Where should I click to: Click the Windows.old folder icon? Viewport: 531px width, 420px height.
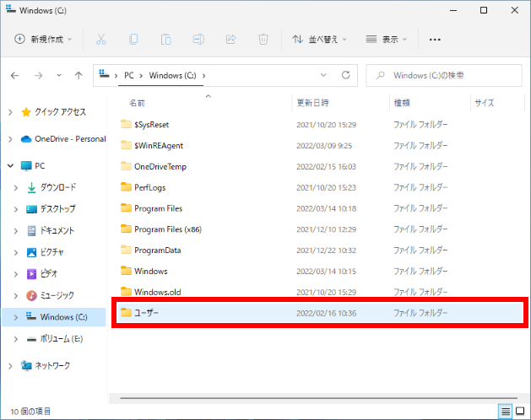click(x=126, y=292)
